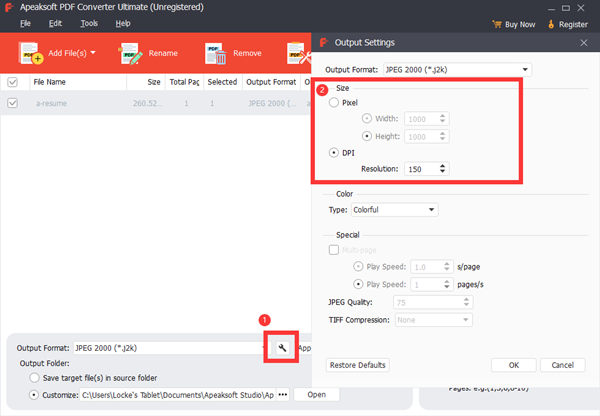Select the DPI radio button
600x416 pixels.
coord(334,153)
